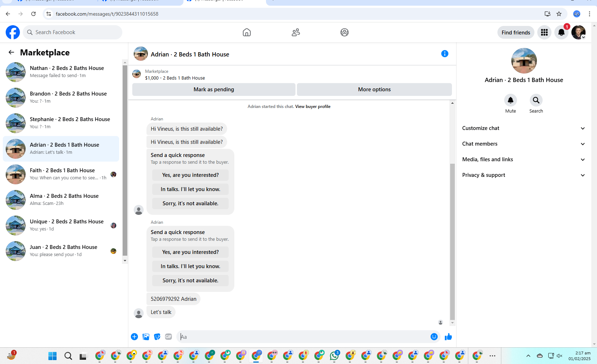The width and height of the screenshot is (597, 364).
Task: Open the Friends icon in top navigation
Action: tap(296, 32)
